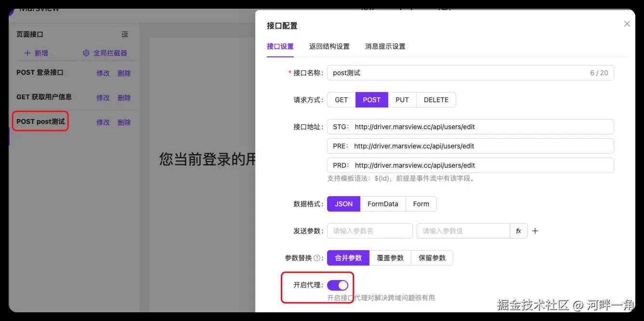This screenshot has height=321, width=644.
Task: Open 全局拦截器 gear icon
Action: (x=86, y=53)
